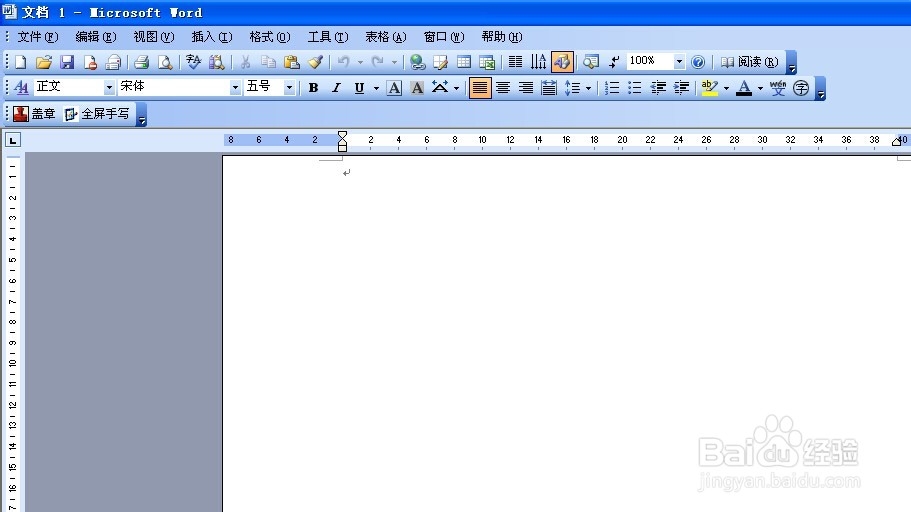Open the 插入 (Insert) menu
Screen dimensions: 911x512
point(212,37)
